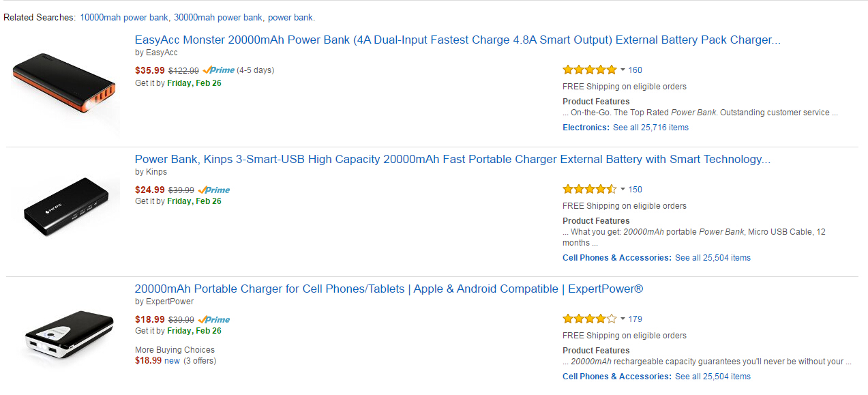Click the Kinps star rating icon

(x=589, y=189)
